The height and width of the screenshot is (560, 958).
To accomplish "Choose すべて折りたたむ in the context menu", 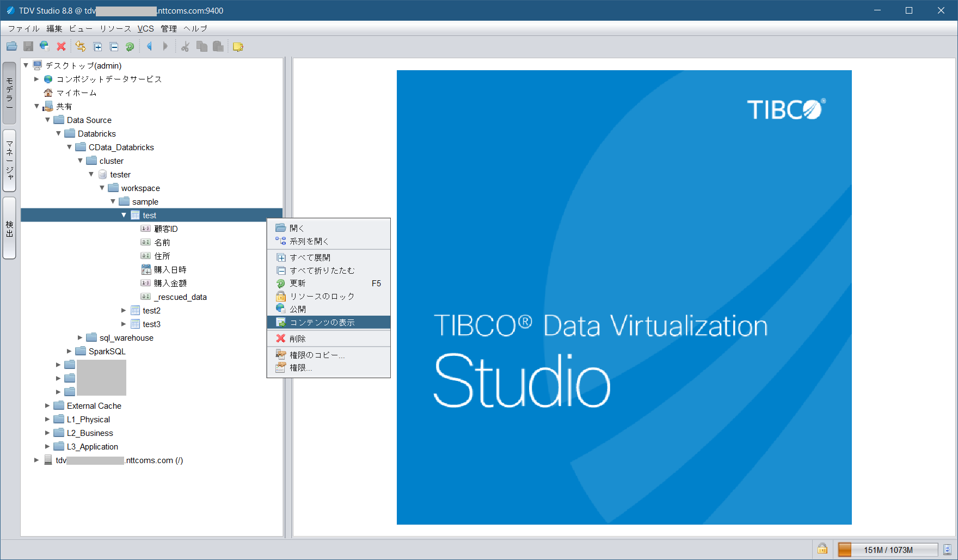I will [329, 270].
